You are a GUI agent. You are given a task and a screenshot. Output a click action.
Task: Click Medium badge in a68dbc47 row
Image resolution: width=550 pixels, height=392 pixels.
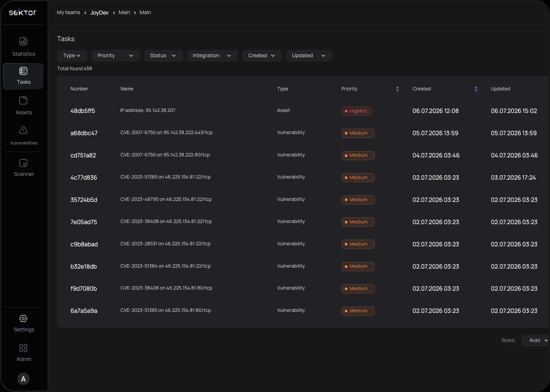(x=358, y=133)
